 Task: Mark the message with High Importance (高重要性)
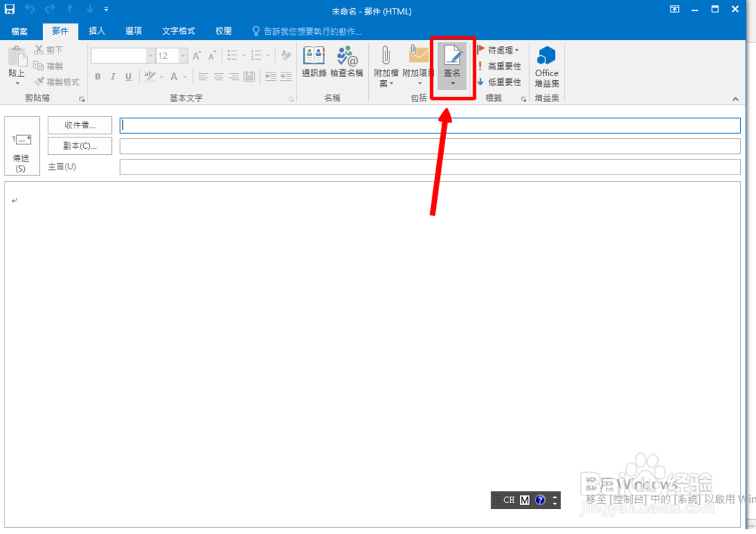[501, 66]
